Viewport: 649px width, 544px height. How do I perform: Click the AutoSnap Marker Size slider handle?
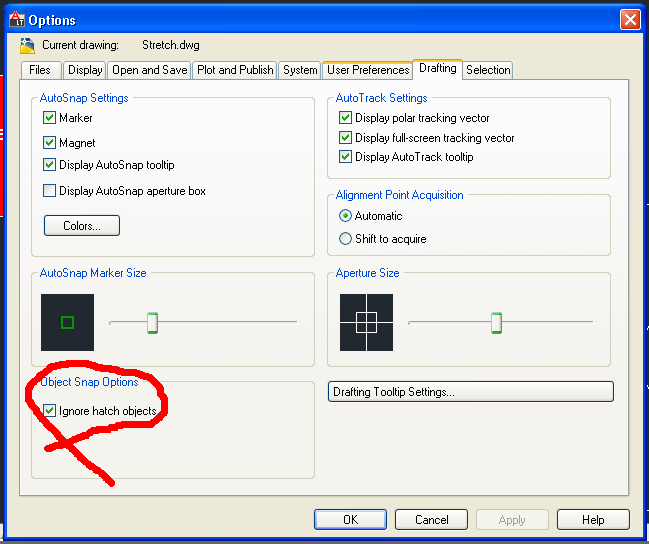click(152, 323)
